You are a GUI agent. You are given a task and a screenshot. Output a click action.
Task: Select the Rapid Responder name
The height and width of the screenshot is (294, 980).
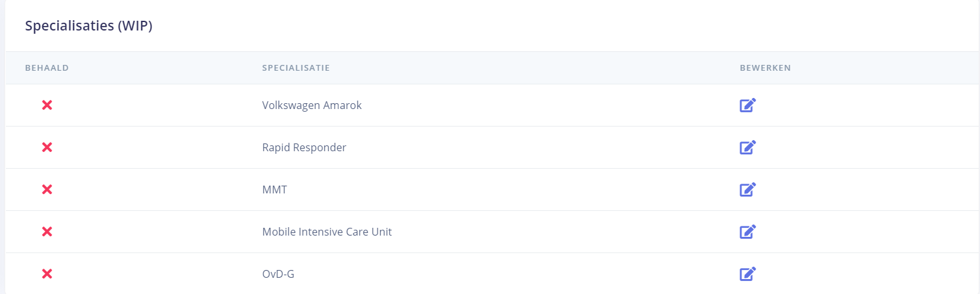tap(303, 147)
